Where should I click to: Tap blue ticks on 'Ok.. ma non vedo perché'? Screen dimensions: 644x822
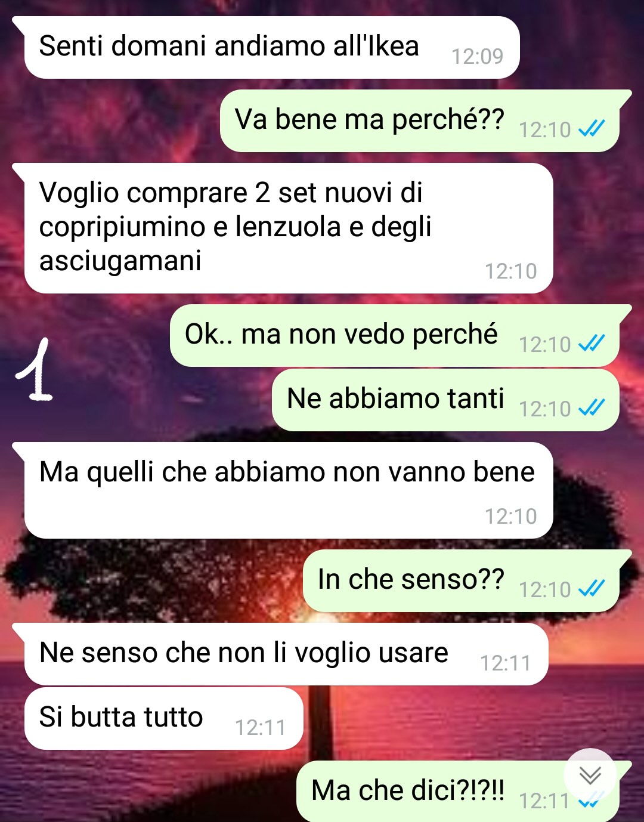coord(592,343)
